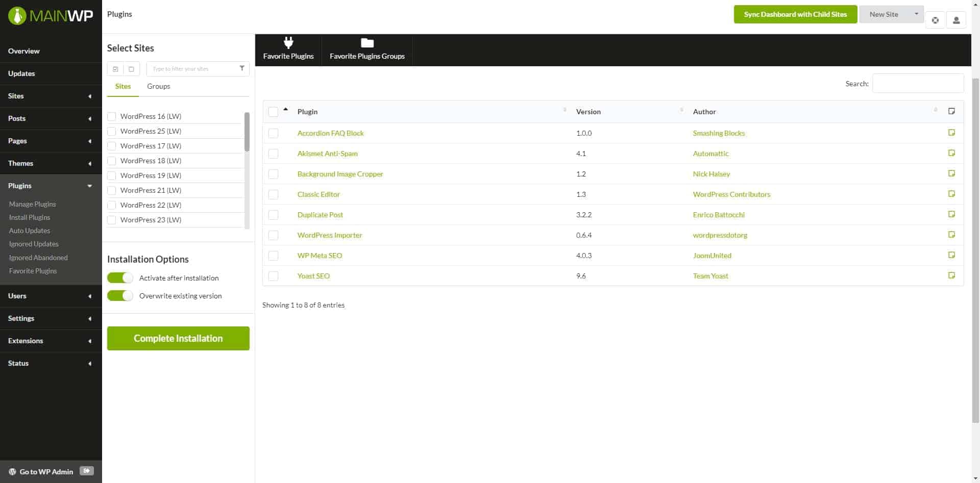Open the New Site dropdown arrow
Screen dimensions: 980x483
[916, 14]
